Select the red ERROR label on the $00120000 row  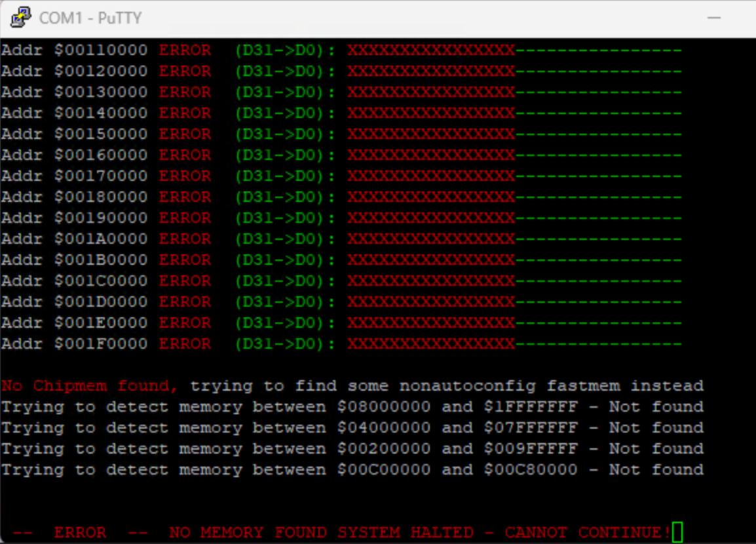pyautogui.click(x=185, y=71)
